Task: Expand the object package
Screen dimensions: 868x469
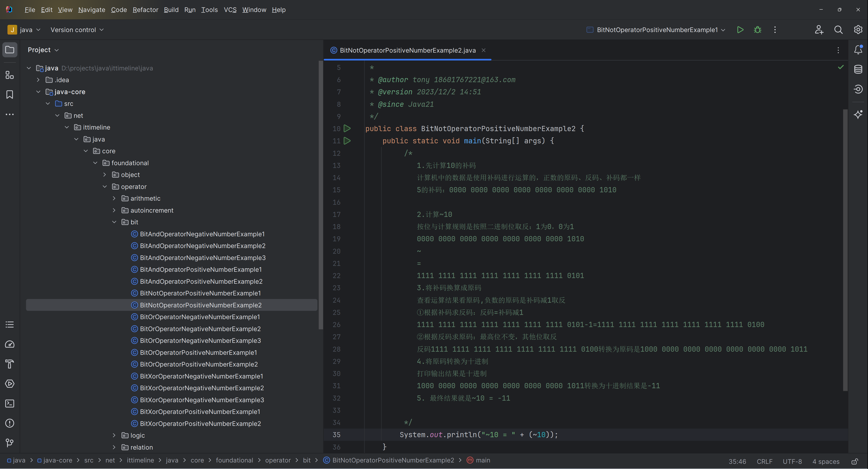Action: tap(104, 175)
